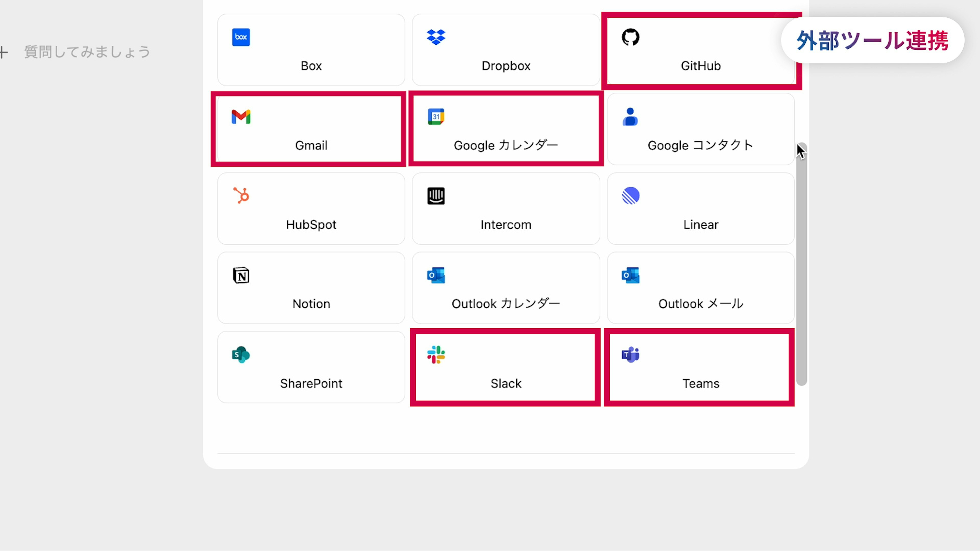Click the integrations list scrollbar
This screenshot has height=551, width=980.
(801, 266)
